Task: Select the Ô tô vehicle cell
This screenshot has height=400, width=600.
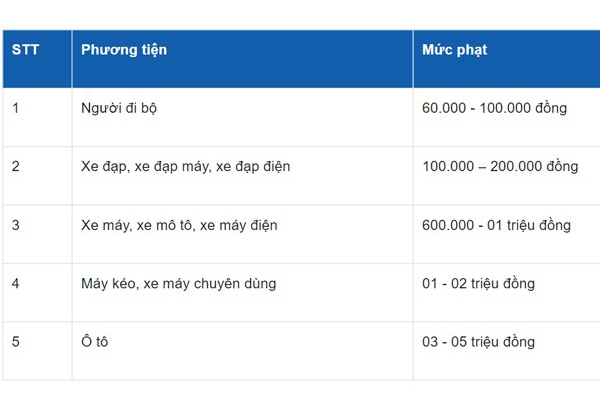Action: pyautogui.click(x=95, y=342)
